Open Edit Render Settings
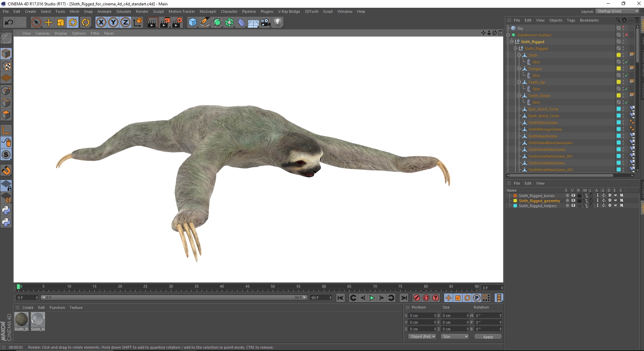 (x=177, y=23)
